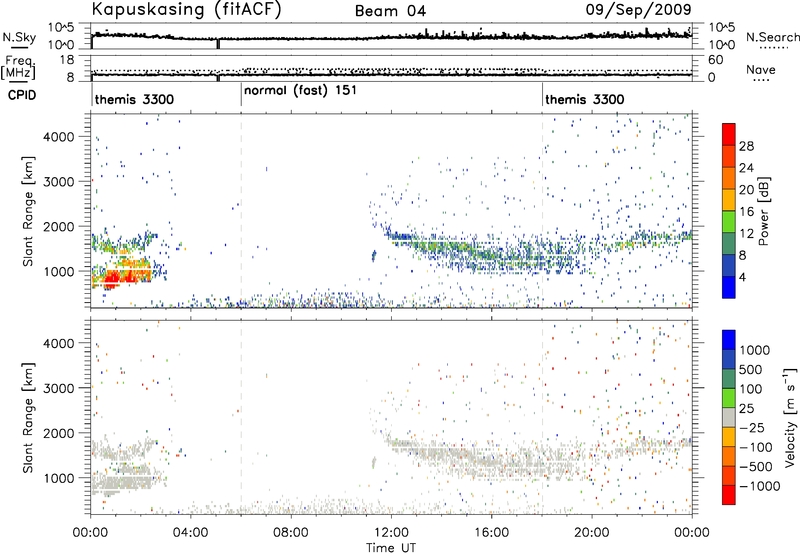The image size is (800, 554).
Task: Click the 500 label on Velocity colorbar
Action: 751,370
